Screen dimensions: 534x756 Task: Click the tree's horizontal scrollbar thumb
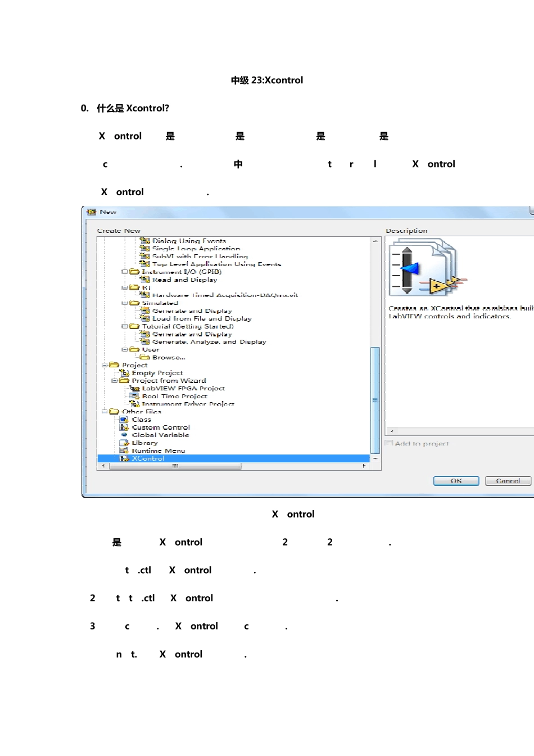[x=175, y=466]
